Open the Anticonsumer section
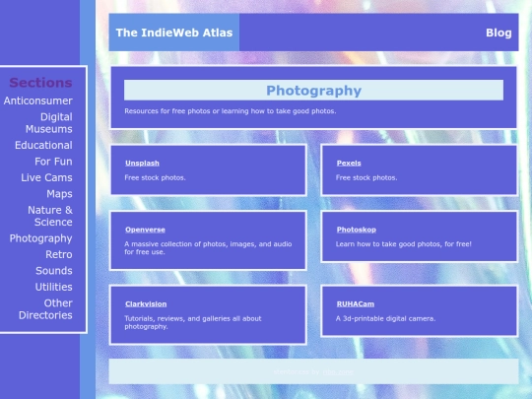The height and width of the screenshot is (399, 532). 38,100
